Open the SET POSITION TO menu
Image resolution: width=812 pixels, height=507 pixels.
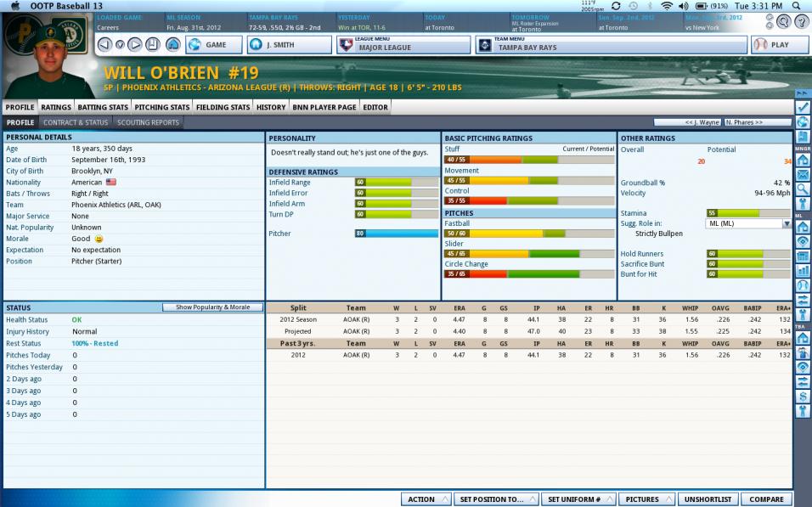pos(497,499)
